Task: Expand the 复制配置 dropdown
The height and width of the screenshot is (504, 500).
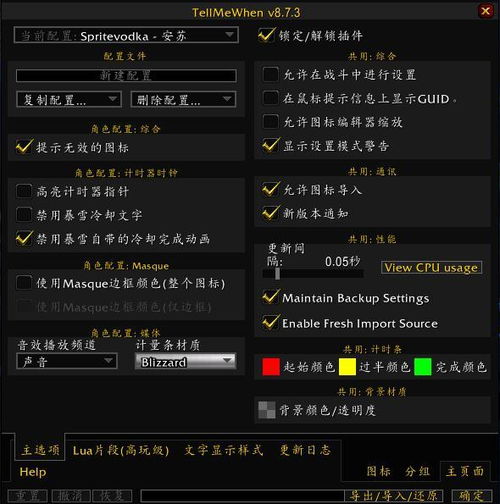Action: 69,99
